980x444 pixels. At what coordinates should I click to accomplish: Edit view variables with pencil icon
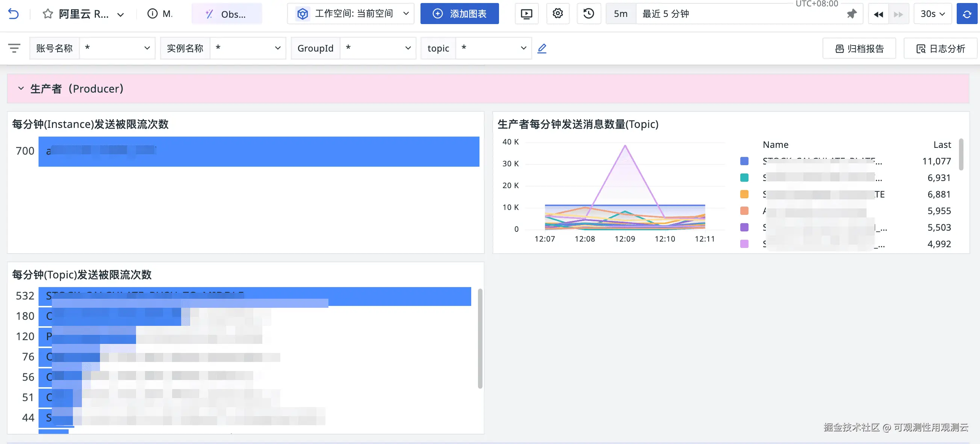pos(542,49)
